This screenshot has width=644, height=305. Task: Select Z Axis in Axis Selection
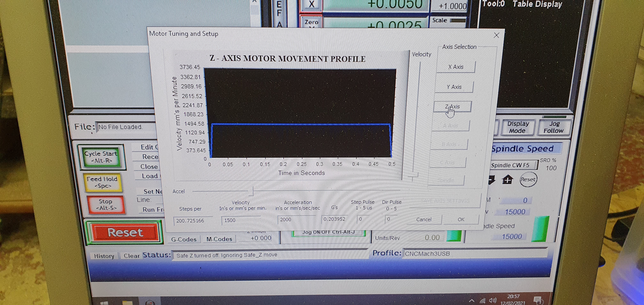452,107
